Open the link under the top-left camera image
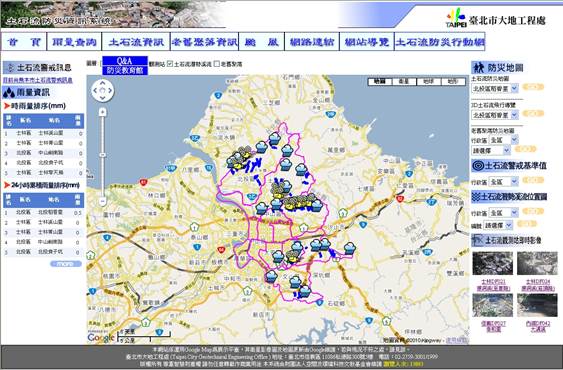563x370 pixels. pos(493,285)
